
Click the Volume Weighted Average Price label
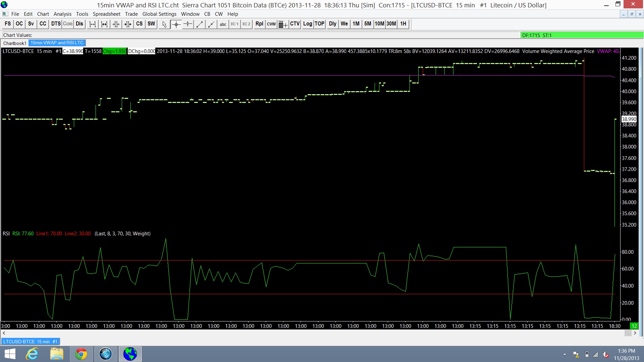pos(558,51)
